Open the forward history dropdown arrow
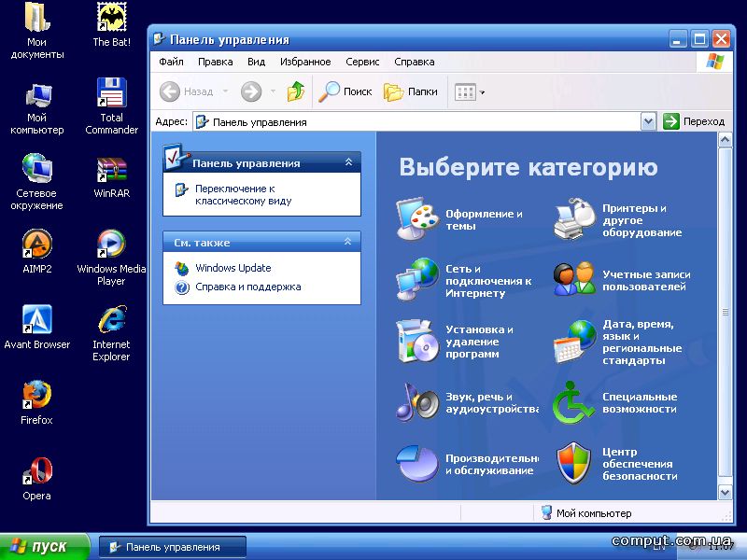Screen dimensions: 747x560 (273, 91)
